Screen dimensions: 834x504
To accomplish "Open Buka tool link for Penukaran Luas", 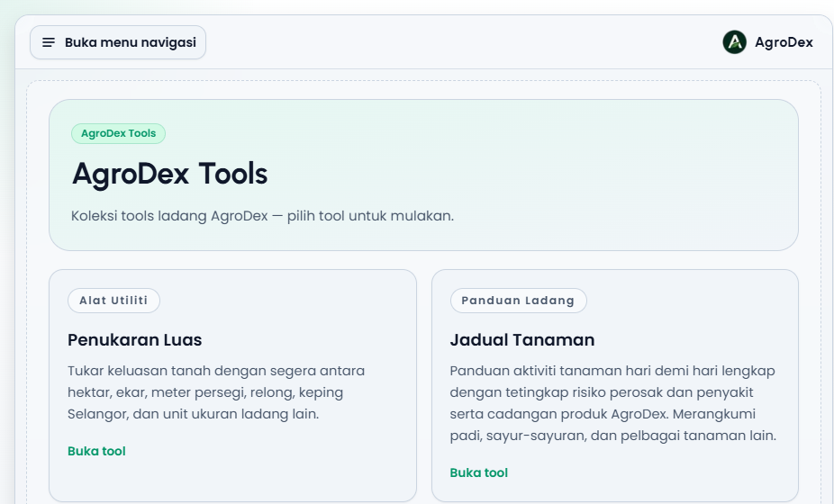I will (96, 451).
